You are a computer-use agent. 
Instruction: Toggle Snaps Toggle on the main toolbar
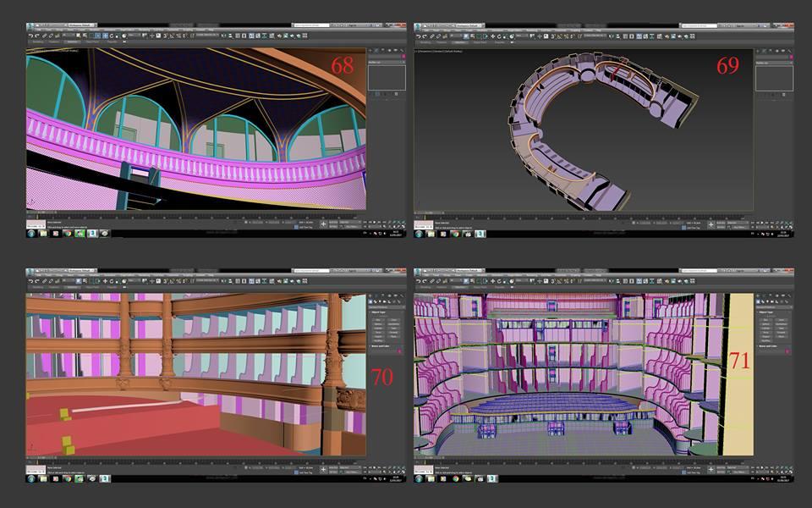pyautogui.click(x=165, y=35)
